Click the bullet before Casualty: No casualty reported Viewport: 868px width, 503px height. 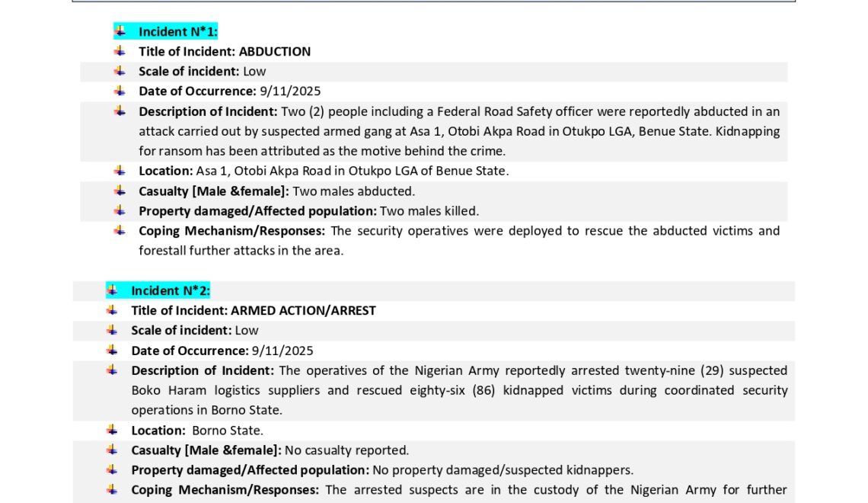(113, 450)
